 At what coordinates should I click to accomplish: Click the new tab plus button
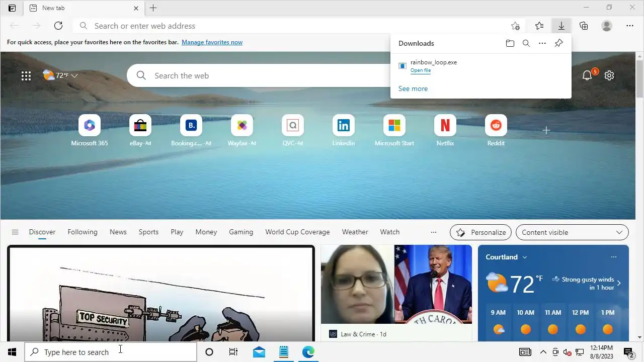pos(153,8)
